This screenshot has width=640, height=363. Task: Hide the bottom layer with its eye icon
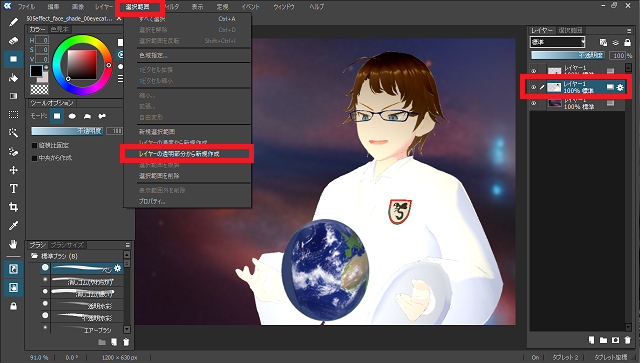(x=533, y=103)
